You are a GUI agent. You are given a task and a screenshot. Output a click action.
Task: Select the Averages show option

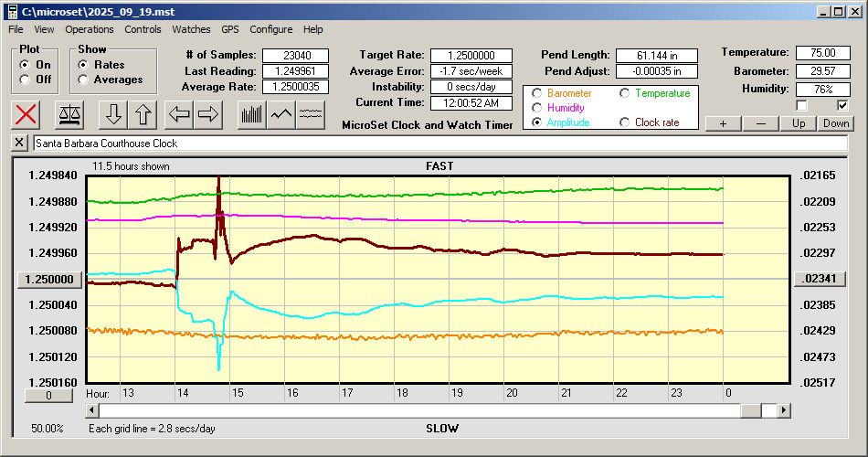[x=83, y=80]
